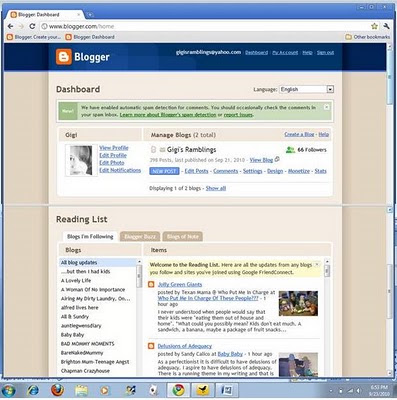The width and height of the screenshot is (397, 400).
Task: Open the Stats link
Action: click(x=321, y=171)
